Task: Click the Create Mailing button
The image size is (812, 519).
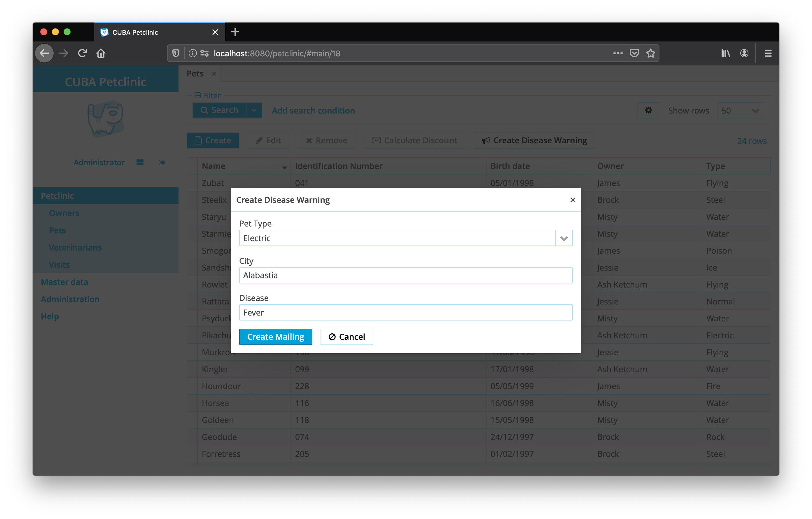Action: pyautogui.click(x=276, y=337)
